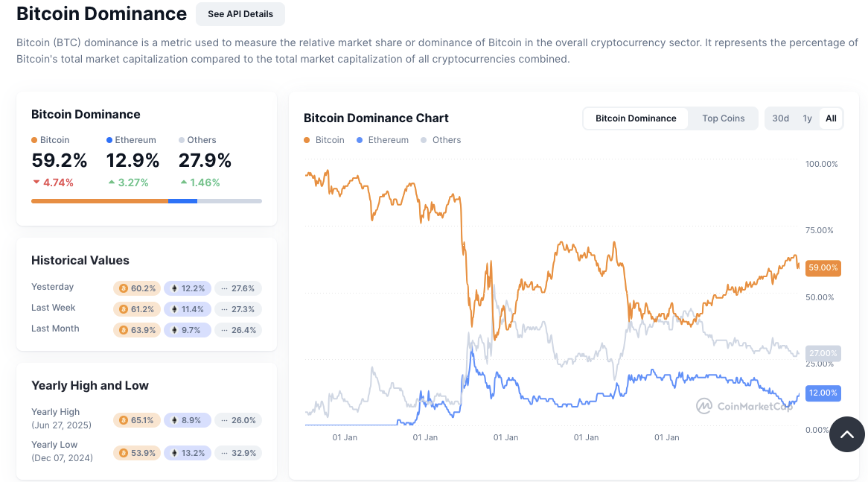Click the scroll-to-top arrow button

pos(846,434)
